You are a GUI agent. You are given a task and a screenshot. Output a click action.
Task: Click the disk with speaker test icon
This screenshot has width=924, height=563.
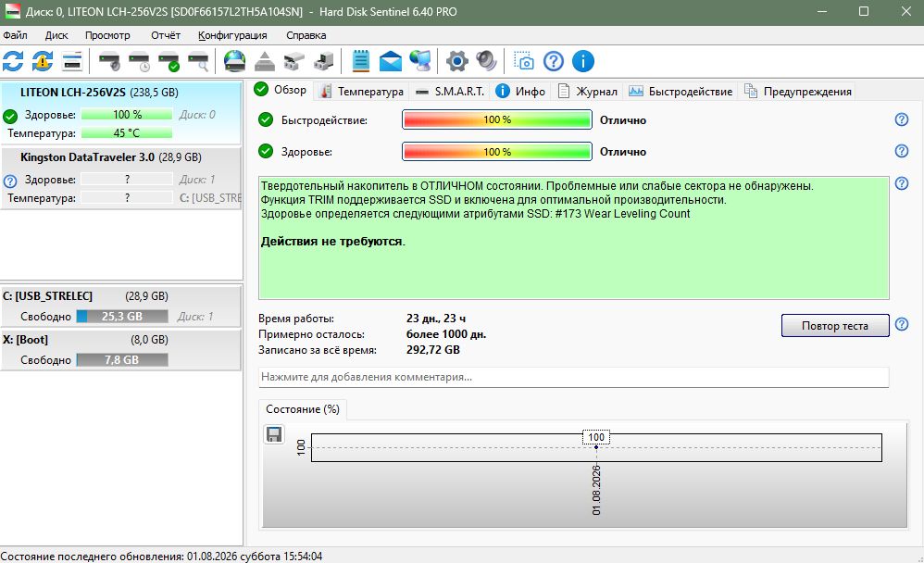[x=109, y=61]
